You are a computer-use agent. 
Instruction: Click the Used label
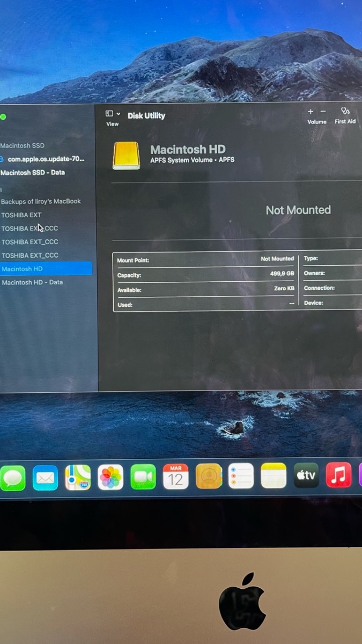(125, 305)
